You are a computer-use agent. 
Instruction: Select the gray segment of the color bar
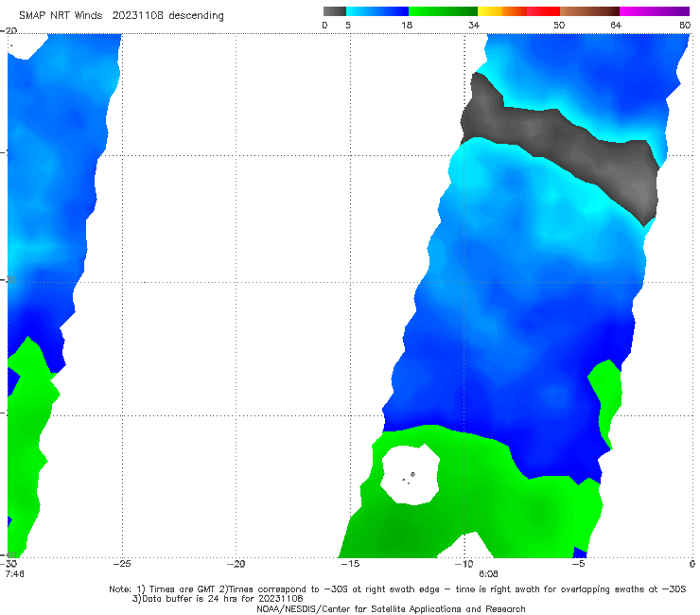coord(335,11)
